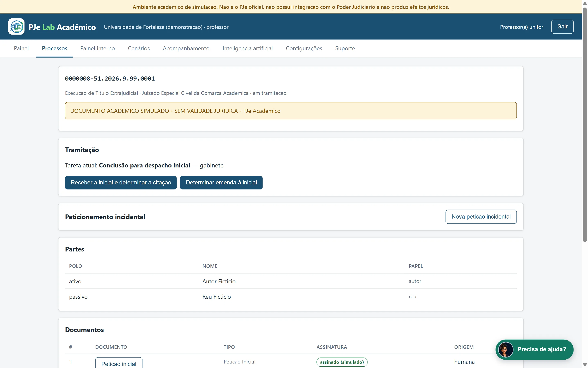Open Inteligencia artificial tab

(248, 48)
